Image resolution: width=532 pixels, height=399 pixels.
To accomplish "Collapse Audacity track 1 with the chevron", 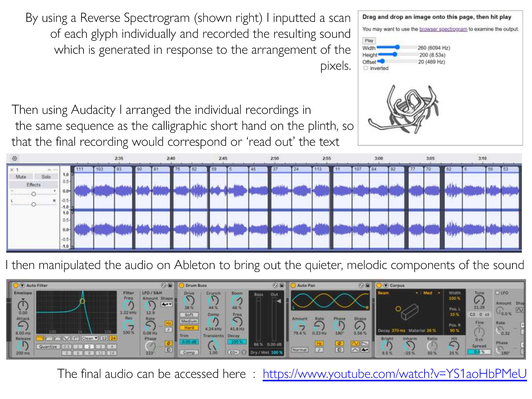I will (49, 170).
